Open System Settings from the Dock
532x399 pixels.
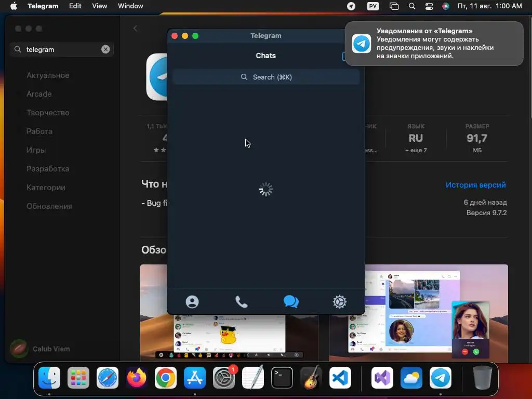[x=224, y=378]
